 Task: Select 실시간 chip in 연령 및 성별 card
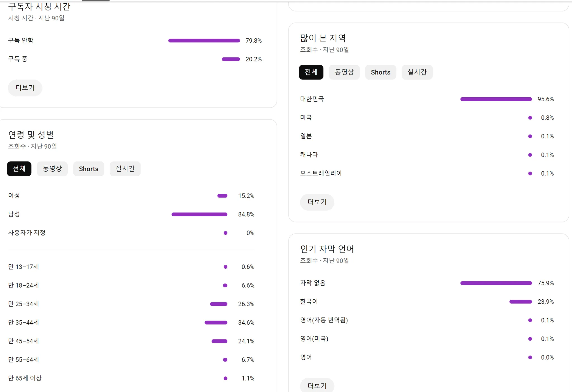click(x=125, y=169)
